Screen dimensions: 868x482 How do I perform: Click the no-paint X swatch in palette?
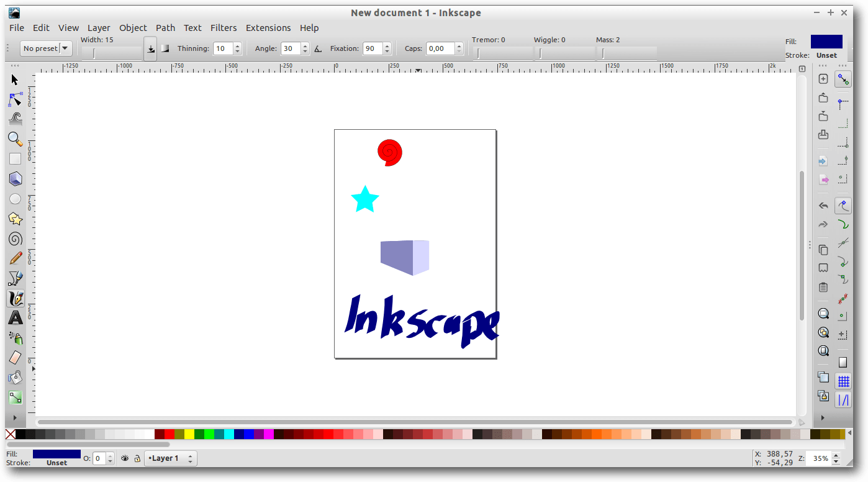coord(11,434)
